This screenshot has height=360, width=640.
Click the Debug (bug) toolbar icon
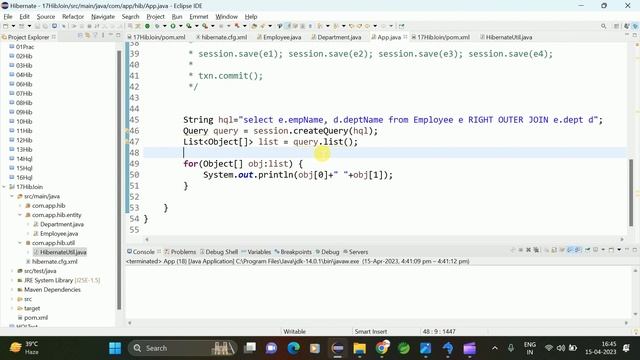pos(157,26)
